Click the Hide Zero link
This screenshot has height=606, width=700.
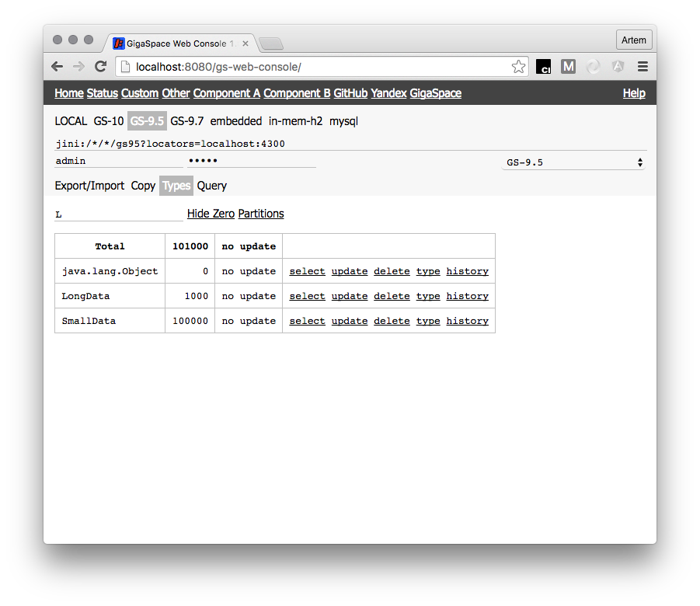pos(211,214)
